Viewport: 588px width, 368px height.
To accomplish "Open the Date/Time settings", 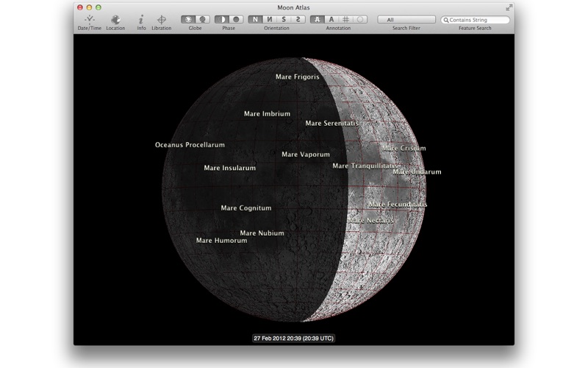I will tap(89, 23).
